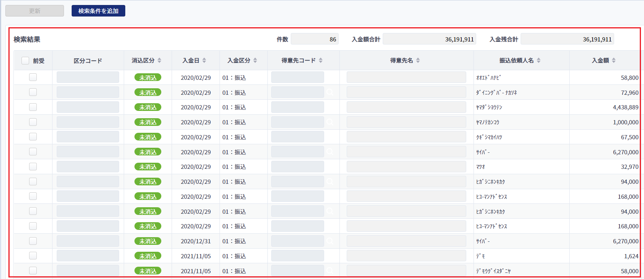Screen dimensions: 644x279
Task: Click the 区分コード column header
Action: point(88,61)
